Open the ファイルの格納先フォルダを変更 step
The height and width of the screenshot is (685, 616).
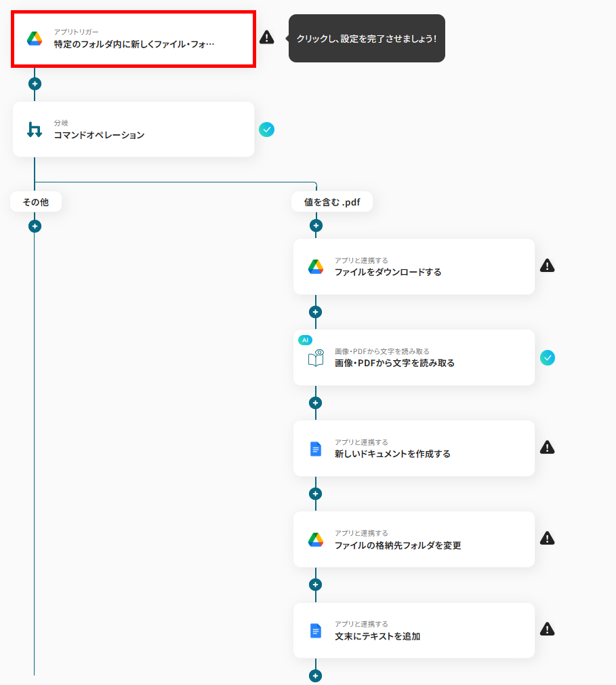click(x=414, y=540)
